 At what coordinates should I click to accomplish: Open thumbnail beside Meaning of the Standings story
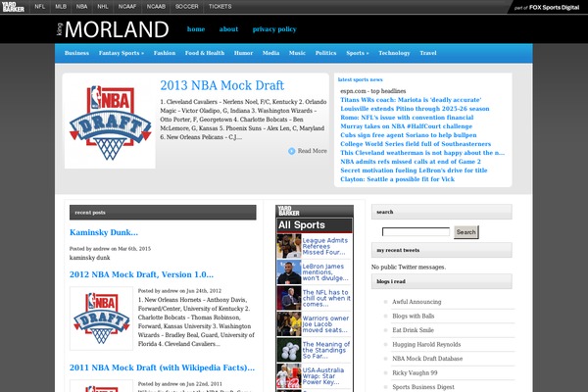[x=289, y=350]
